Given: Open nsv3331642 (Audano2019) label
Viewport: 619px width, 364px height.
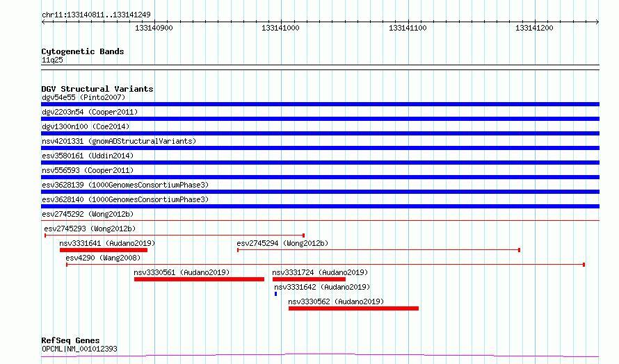Looking at the screenshot, I should pyautogui.click(x=322, y=287).
